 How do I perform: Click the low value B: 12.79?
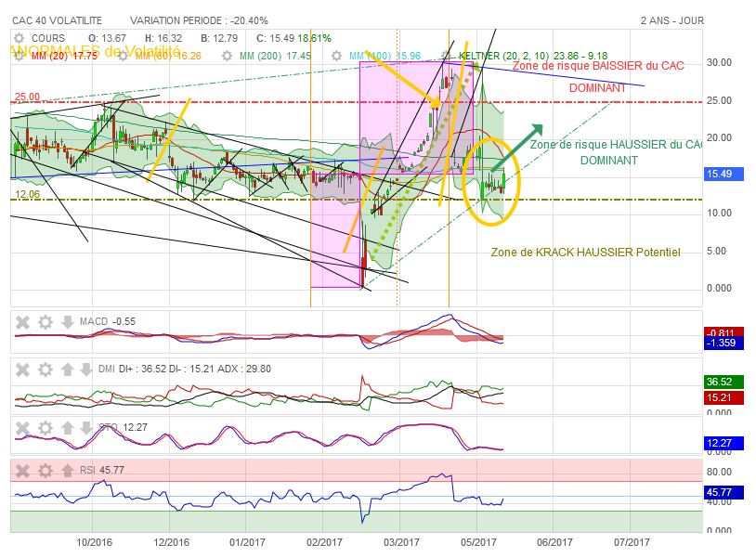tap(219, 38)
